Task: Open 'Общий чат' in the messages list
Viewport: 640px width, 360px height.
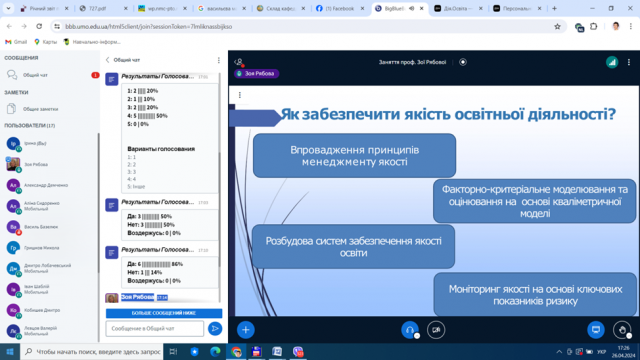Action: tap(51, 75)
